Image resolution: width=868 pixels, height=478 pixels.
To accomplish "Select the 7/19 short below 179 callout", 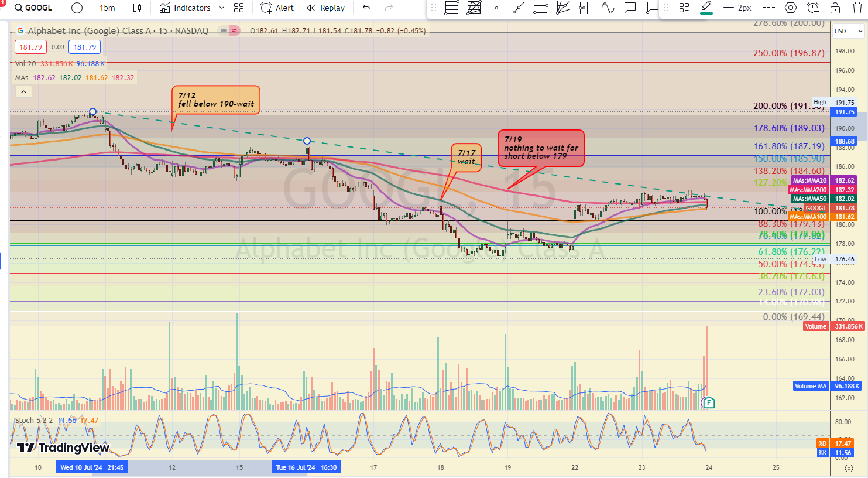I will [x=541, y=148].
